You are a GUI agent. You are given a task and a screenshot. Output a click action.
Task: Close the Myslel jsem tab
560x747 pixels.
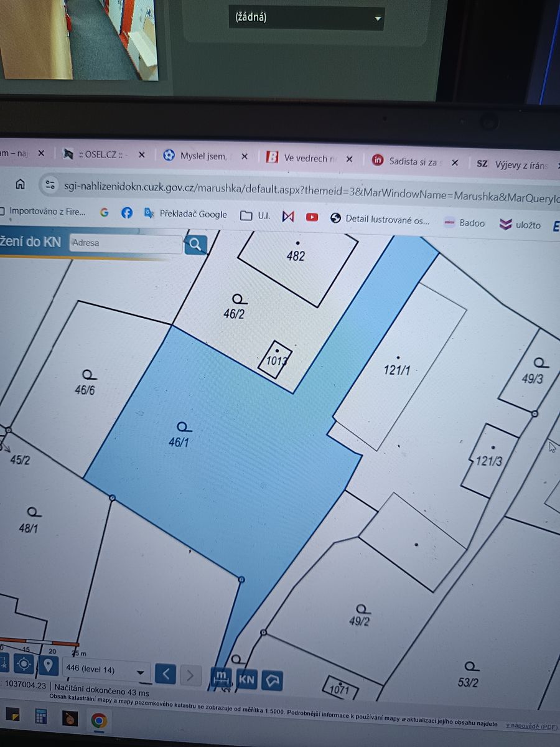pos(244,156)
